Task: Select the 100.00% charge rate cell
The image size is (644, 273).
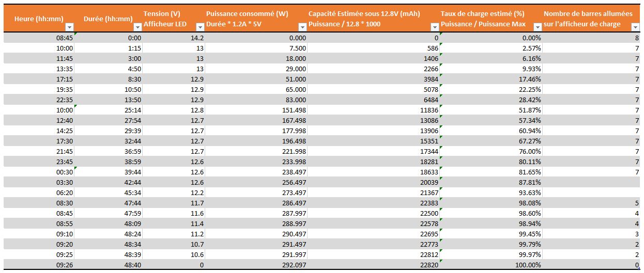Action: click(490, 265)
